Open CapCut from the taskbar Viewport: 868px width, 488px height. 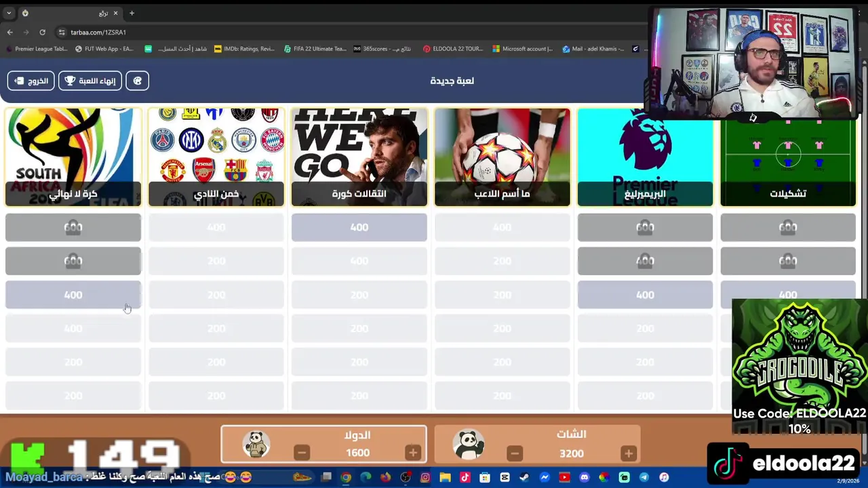pos(505,478)
